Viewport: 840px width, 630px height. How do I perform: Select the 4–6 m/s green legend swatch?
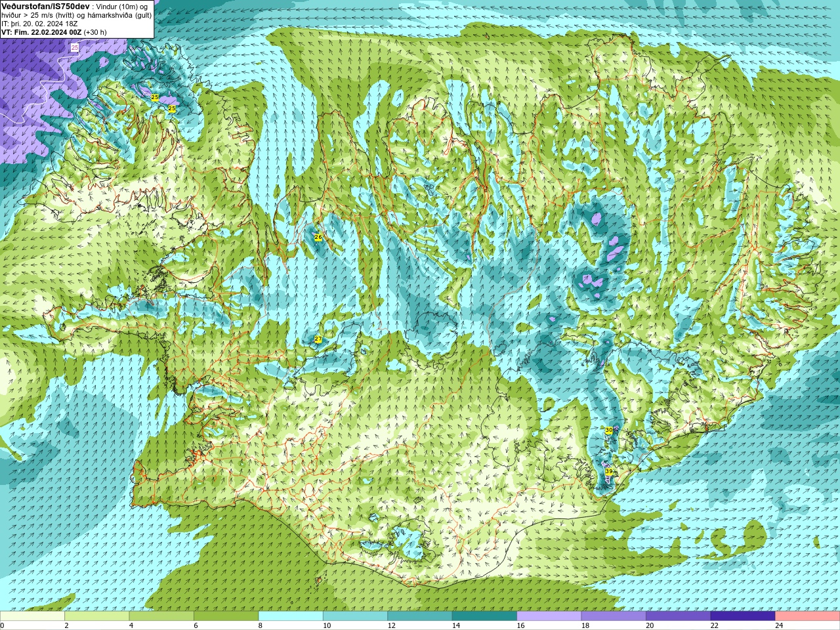point(161,616)
